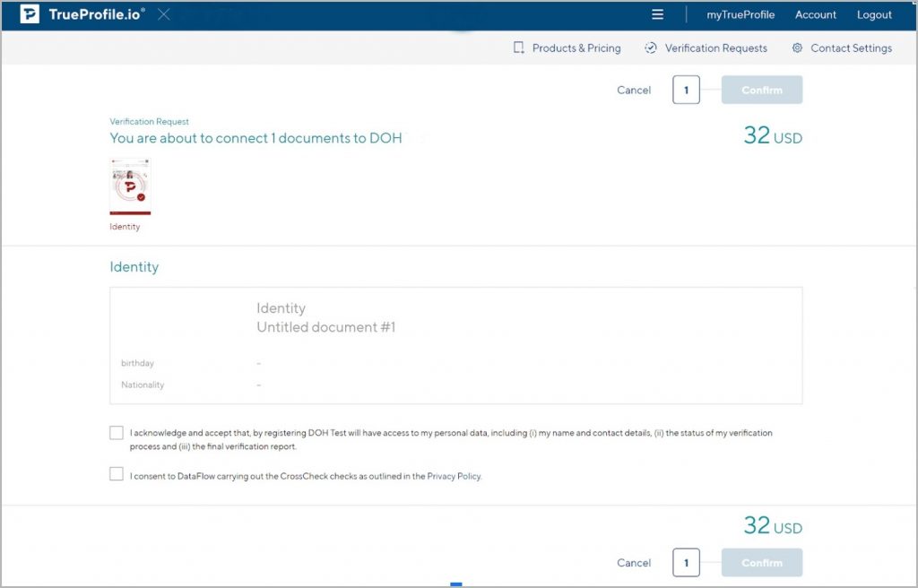Click the Products & Pricing tablet icon

point(519,48)
